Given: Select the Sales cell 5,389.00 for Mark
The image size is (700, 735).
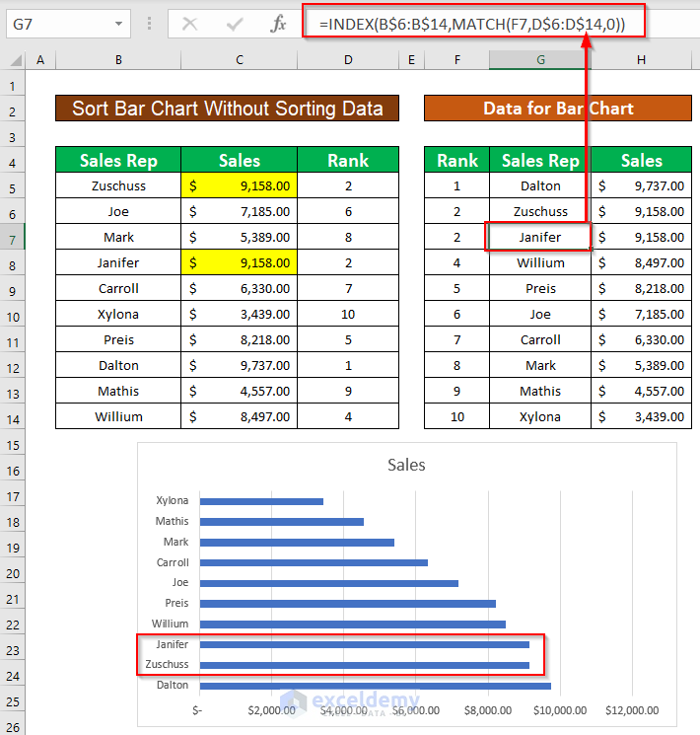Looking at the screenshot, I should click(x=240, y=237).
